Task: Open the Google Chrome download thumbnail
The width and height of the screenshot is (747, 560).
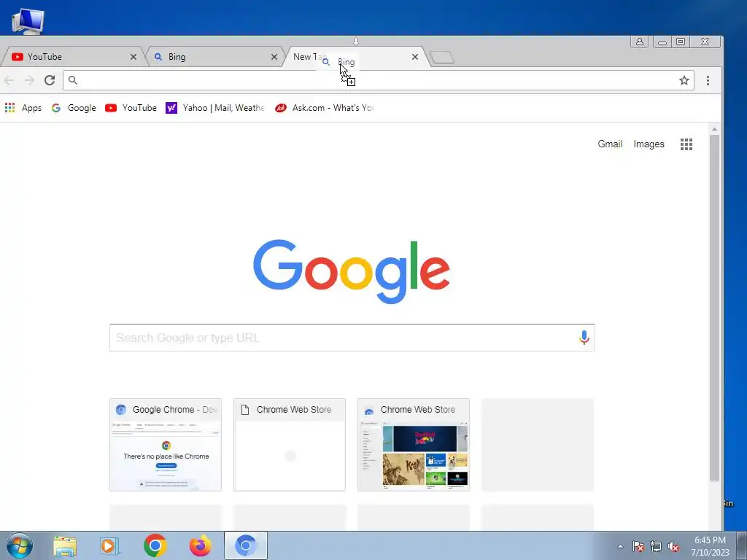Action: (166, 445)
